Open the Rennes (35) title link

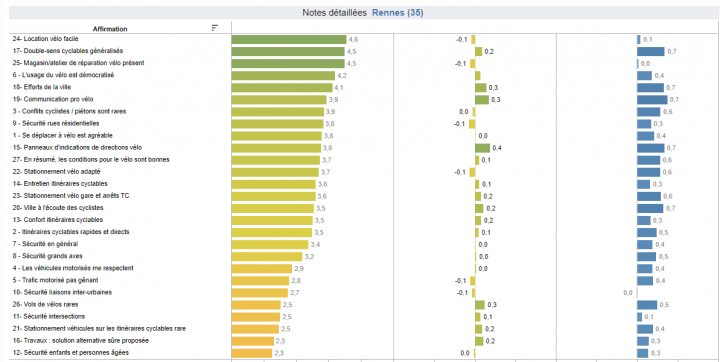[396, 13]
